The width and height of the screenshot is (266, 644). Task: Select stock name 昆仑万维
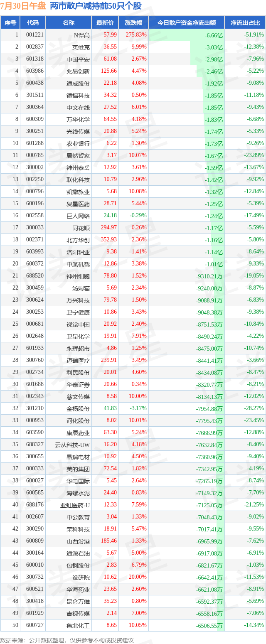coord(78,601)
